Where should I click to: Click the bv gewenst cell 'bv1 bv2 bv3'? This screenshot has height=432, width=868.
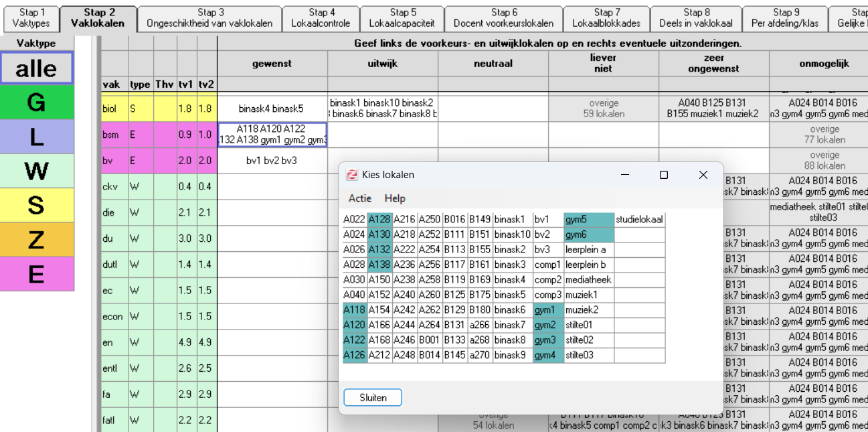click(272, 161)
